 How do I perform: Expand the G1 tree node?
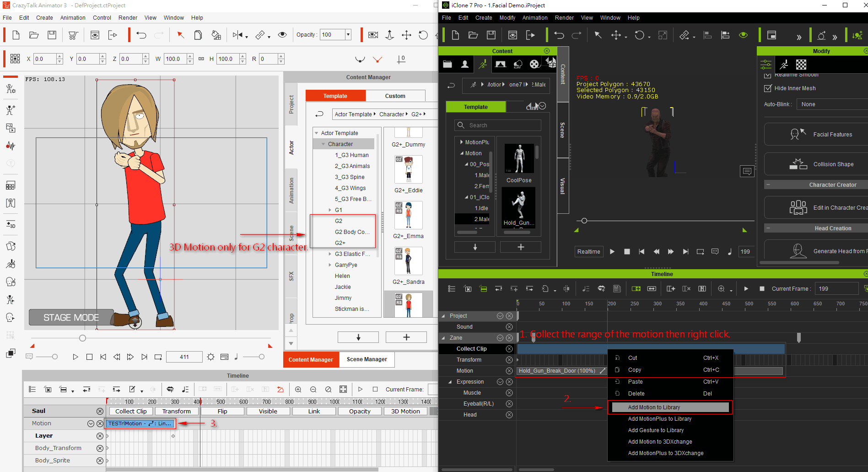tap(330, 210)
